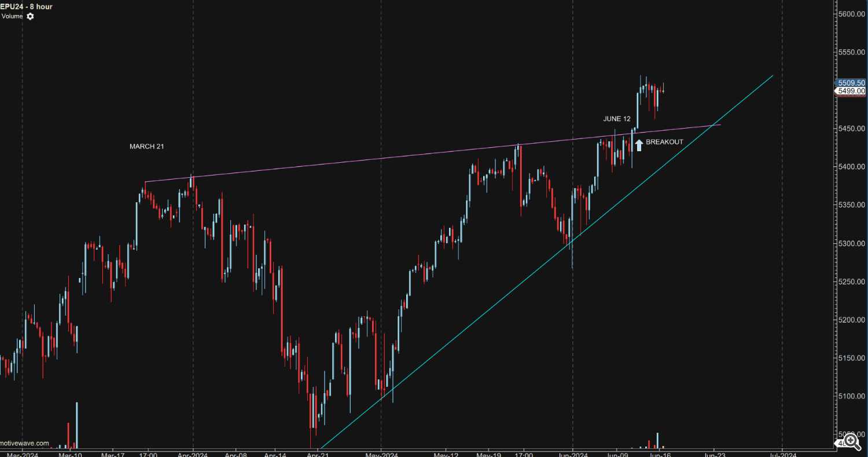Image resolution: width=868 pixels, height=457 pixels.
Task: Click the 5499.00 last price tag
Action: (x=851, y=91)
